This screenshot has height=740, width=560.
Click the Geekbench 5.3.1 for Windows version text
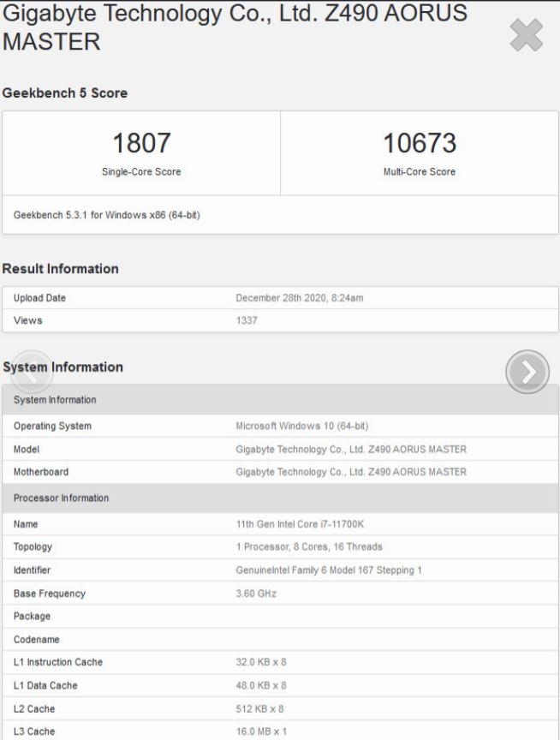pyautogui.click(x=107, y=215)
